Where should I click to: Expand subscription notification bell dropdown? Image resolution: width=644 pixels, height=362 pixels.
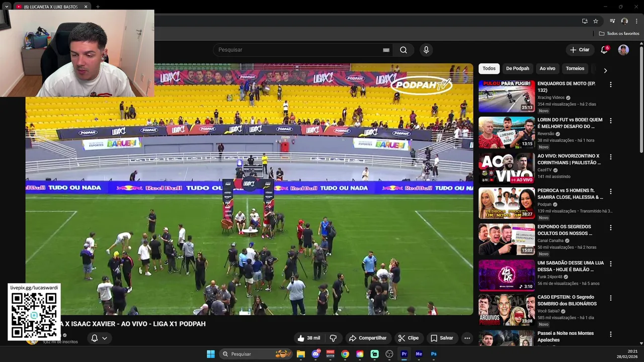[99, 338]
